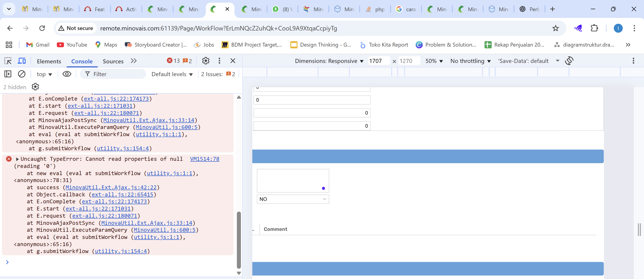Open the ext-all.js:22:65415 link
This screenshot has width=644, height=279.
123,194
